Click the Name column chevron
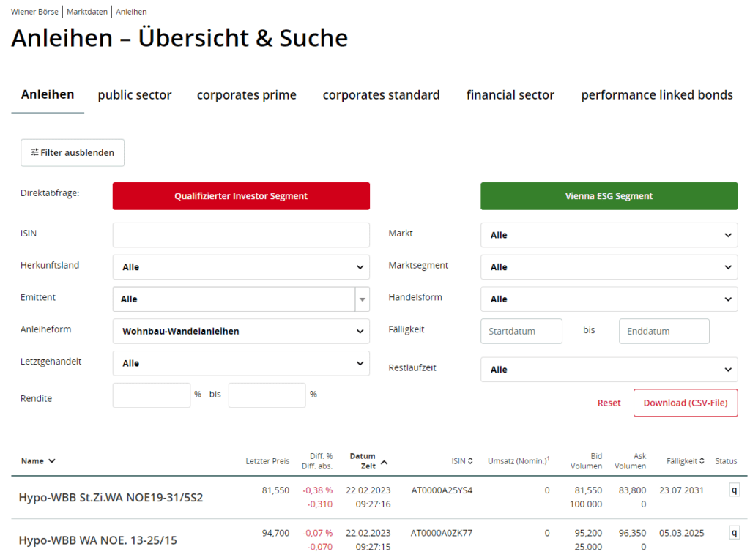The image size is (750, 560). tap(51, 461)
